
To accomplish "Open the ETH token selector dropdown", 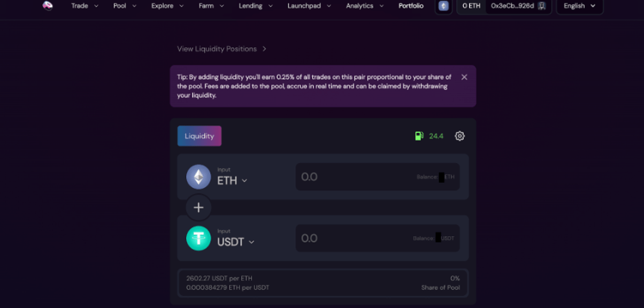I will [233, 181].
